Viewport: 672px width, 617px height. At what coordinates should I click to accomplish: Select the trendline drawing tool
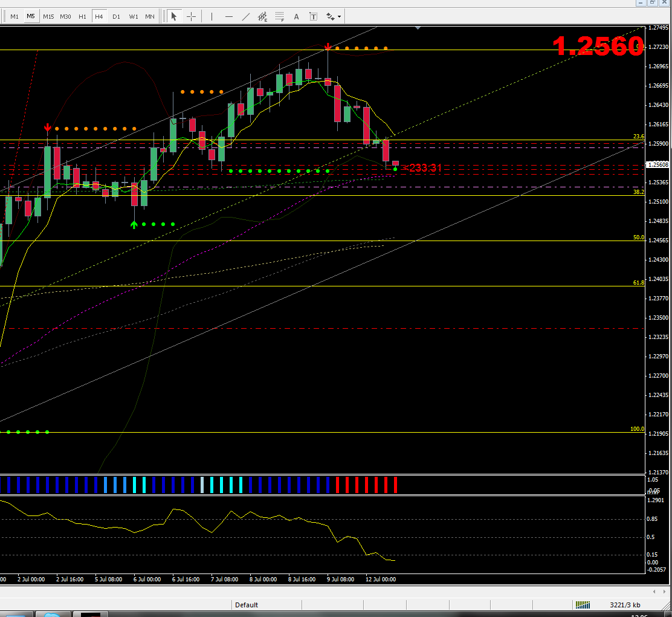tap(245, 17)
